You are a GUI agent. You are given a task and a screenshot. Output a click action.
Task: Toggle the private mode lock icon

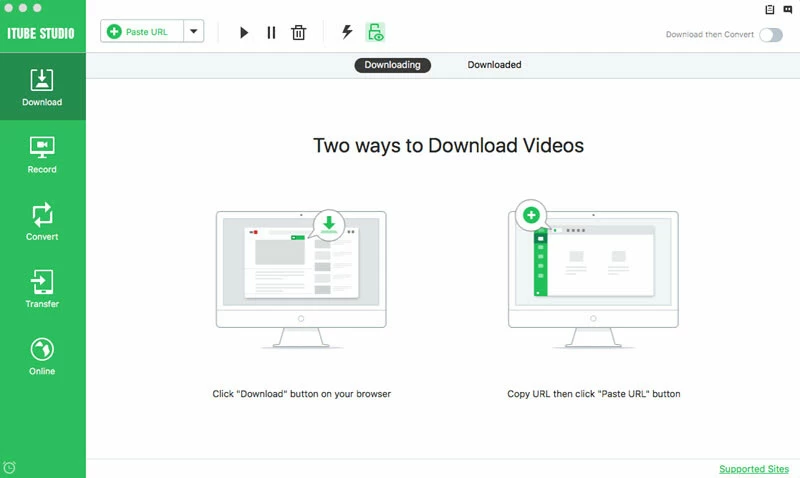(x=376, y=32)
